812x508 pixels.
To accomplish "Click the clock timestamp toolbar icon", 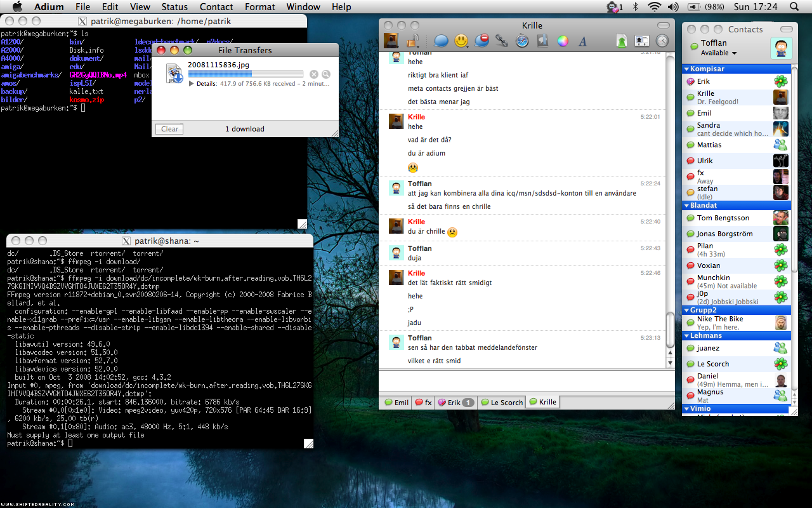I will click(662, 41).
